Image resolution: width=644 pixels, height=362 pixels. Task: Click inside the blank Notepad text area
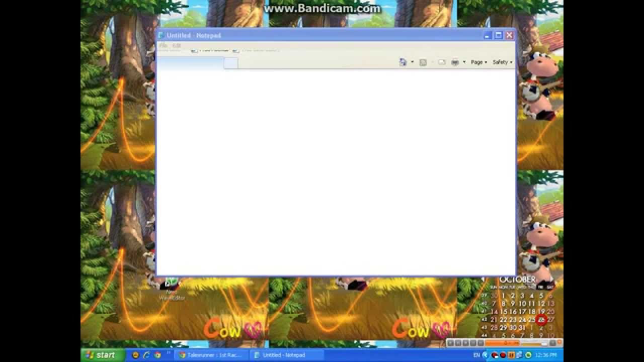(336, 171)
